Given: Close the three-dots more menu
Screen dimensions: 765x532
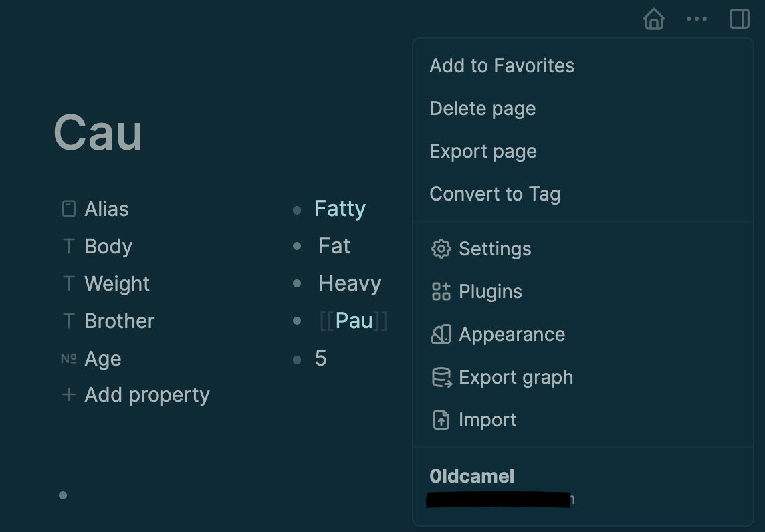Looking at the screenshot, I should (x=696, y=19).
